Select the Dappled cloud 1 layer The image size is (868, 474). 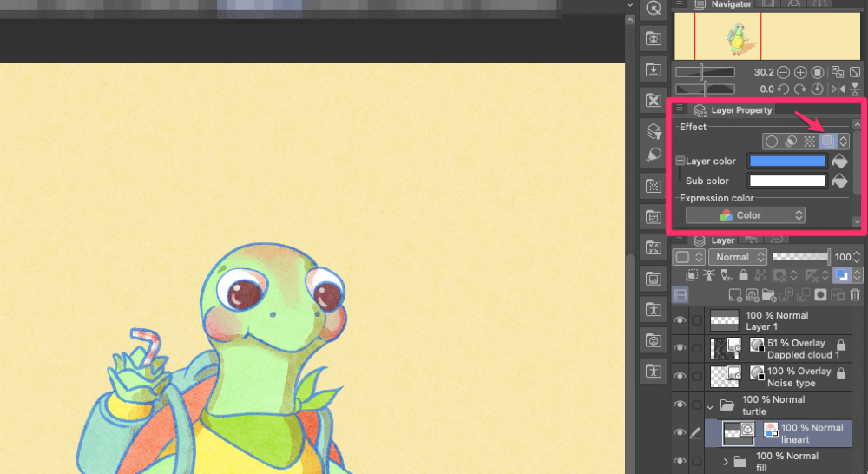click(x=779, y=349)
